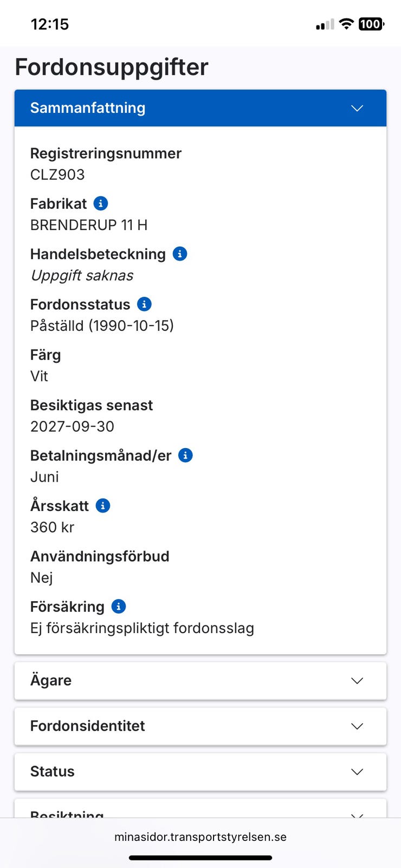This screenshot has width=401, height=868.
Task: Show info about Fordonsstatus
Action: click(144, 304)
